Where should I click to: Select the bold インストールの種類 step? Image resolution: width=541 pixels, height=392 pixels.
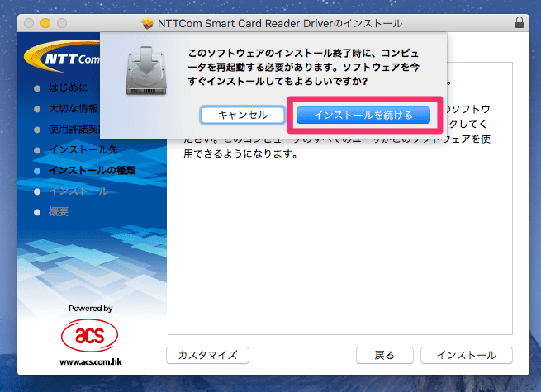91,171
